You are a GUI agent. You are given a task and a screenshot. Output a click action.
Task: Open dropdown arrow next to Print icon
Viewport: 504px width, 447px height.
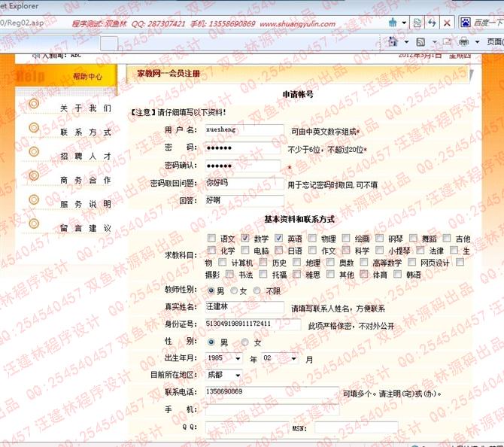[478, 42]
